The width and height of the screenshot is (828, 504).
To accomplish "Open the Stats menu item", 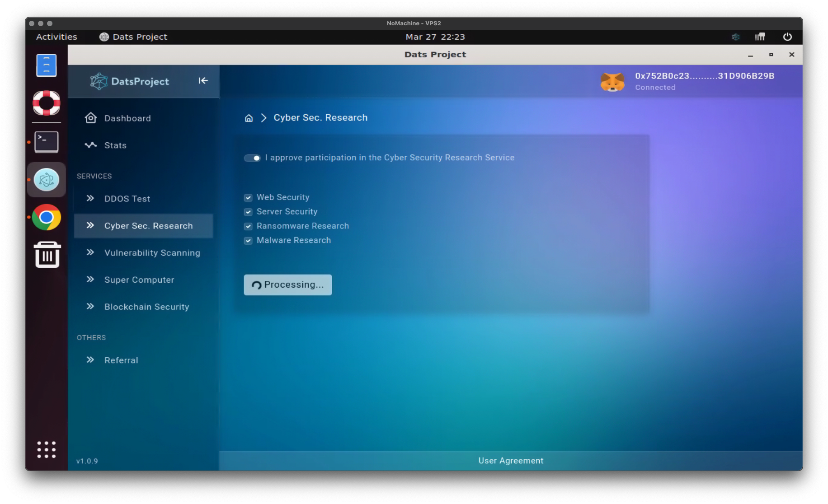I will (143, 145).
